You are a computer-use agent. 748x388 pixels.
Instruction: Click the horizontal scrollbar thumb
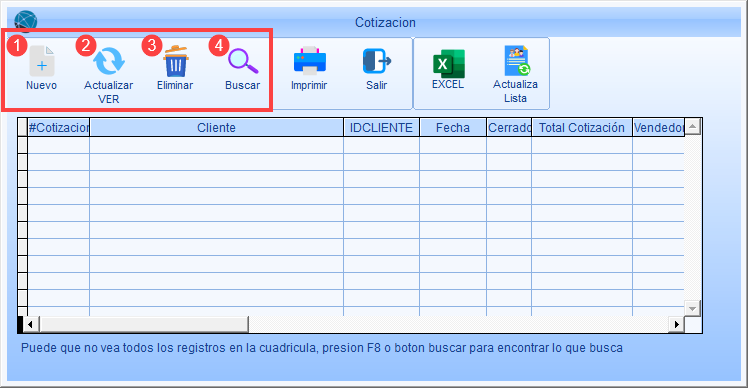point(144,325)
